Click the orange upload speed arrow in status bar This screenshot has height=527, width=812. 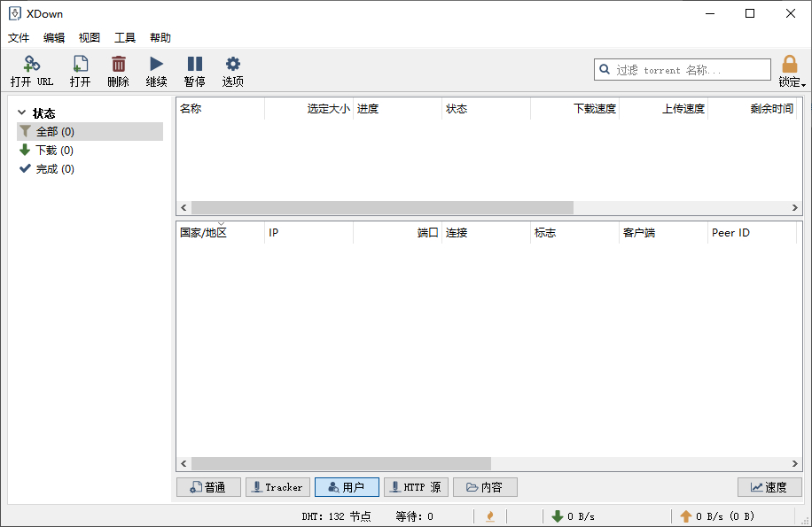coord(685,516)
